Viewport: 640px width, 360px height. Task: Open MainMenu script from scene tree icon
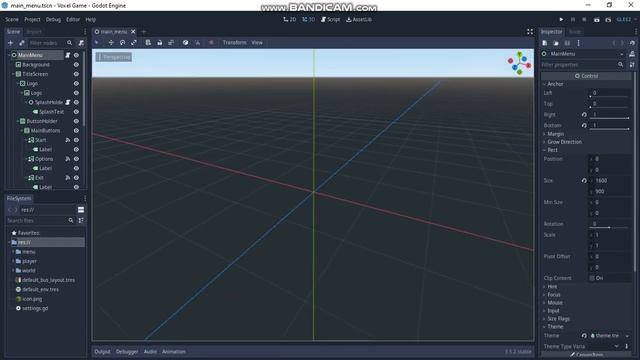(x=68, y=55)
